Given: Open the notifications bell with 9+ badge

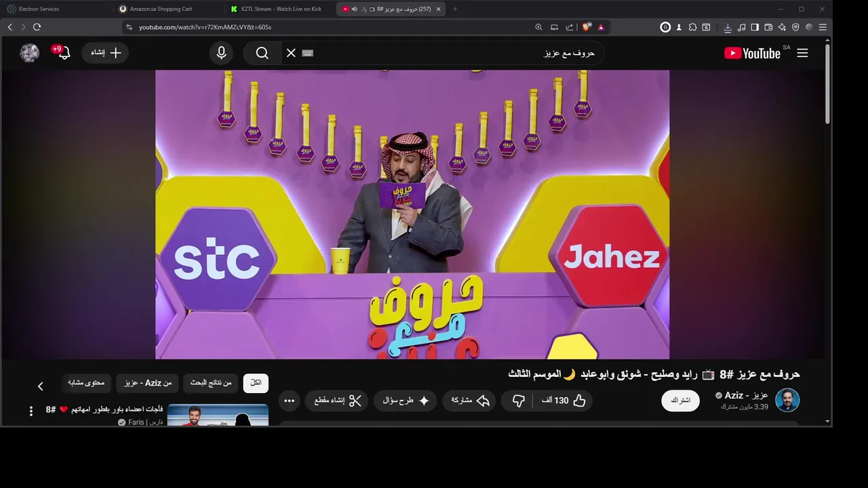Looking at the screenshot, I should (x=62, y=52).
